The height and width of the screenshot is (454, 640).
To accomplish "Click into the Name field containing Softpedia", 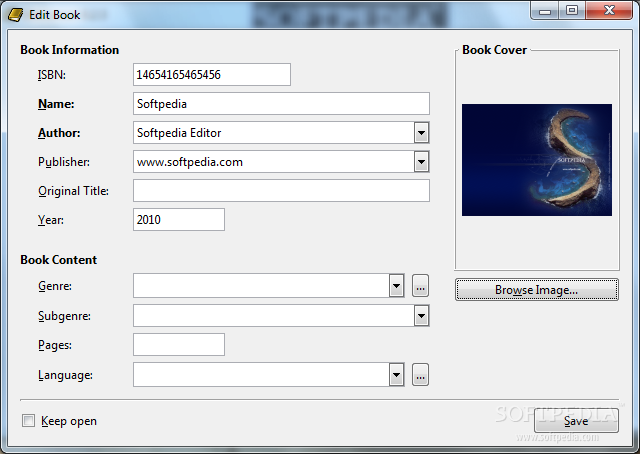I will coord(281,104).
